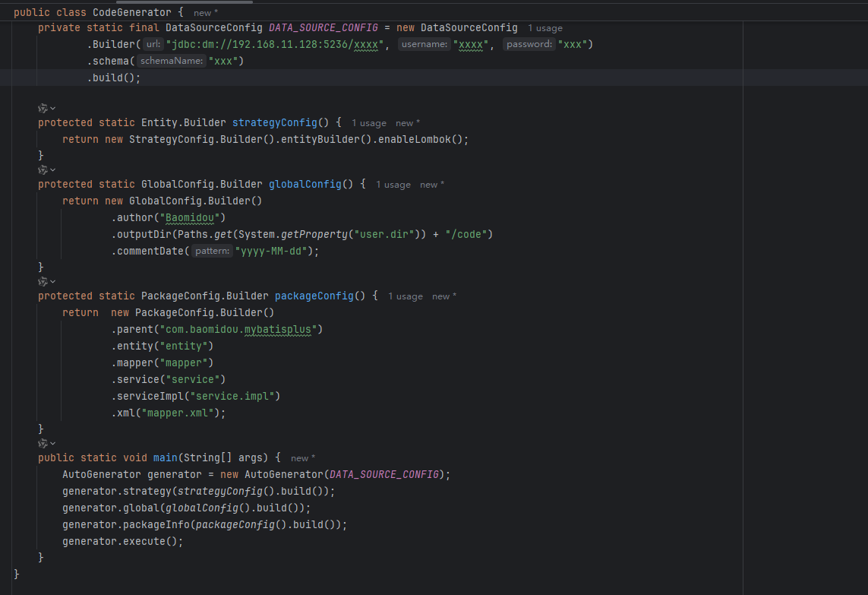This screenshot has width=868, height=595.
Task: Show the 1 usage hint for packageConfig method
Action: 406,296
